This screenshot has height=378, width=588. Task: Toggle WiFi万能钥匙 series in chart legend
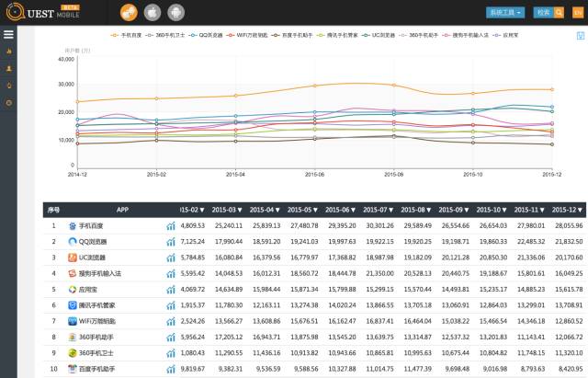(247, 35)
